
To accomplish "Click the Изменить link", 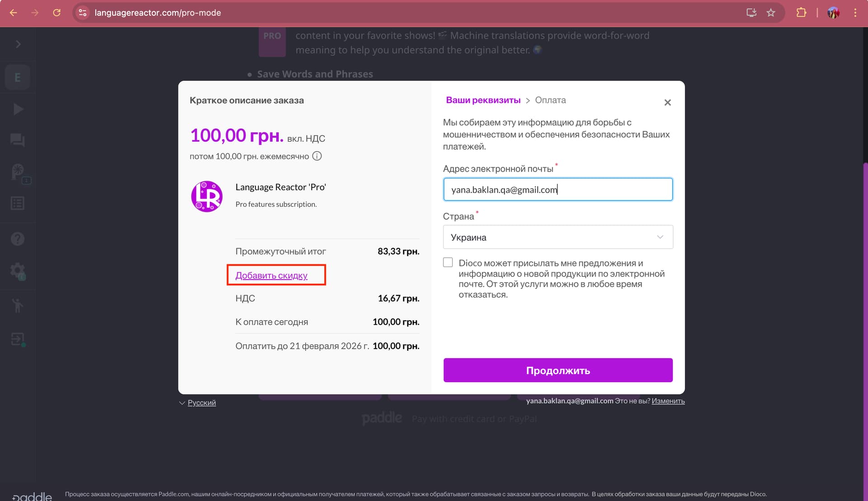I will (668, 401).
